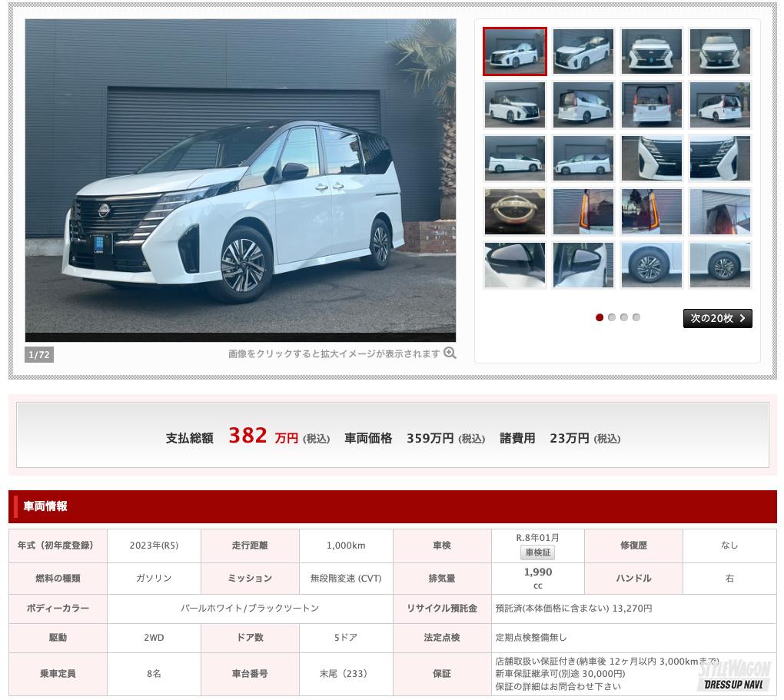Click the main car photo to enlarge
This screenshot has height=700, width=784.
tap(241, 181)
